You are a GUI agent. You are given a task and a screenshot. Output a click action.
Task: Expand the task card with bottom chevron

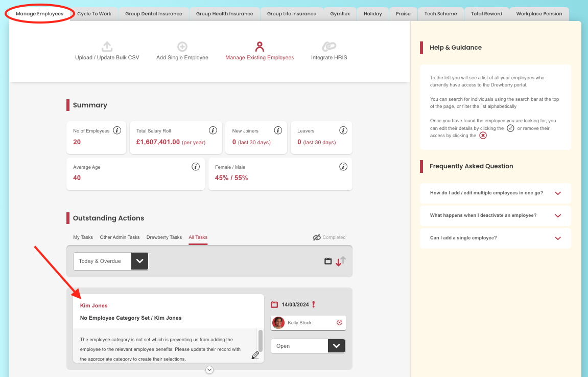tap(209, 370)
